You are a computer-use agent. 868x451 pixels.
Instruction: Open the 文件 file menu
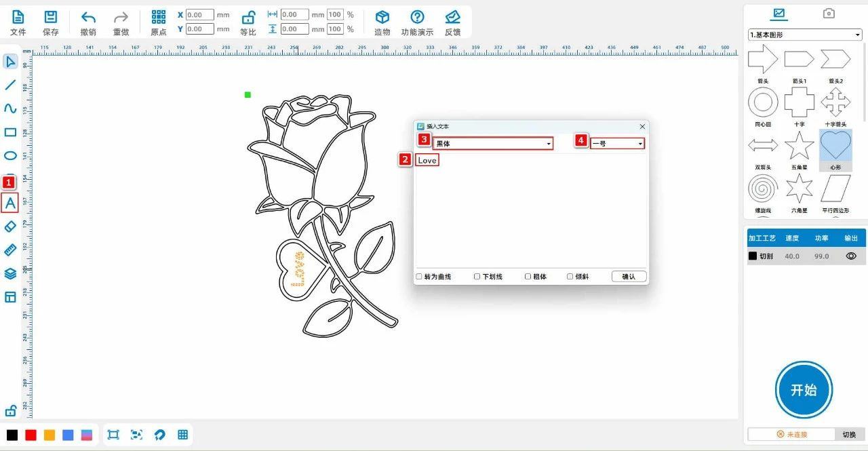pos(18,22)
